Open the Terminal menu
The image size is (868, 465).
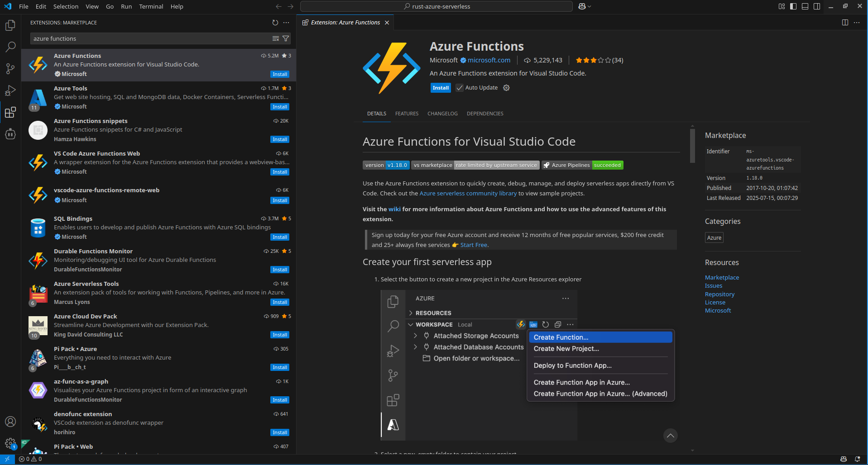pos(151,6)
